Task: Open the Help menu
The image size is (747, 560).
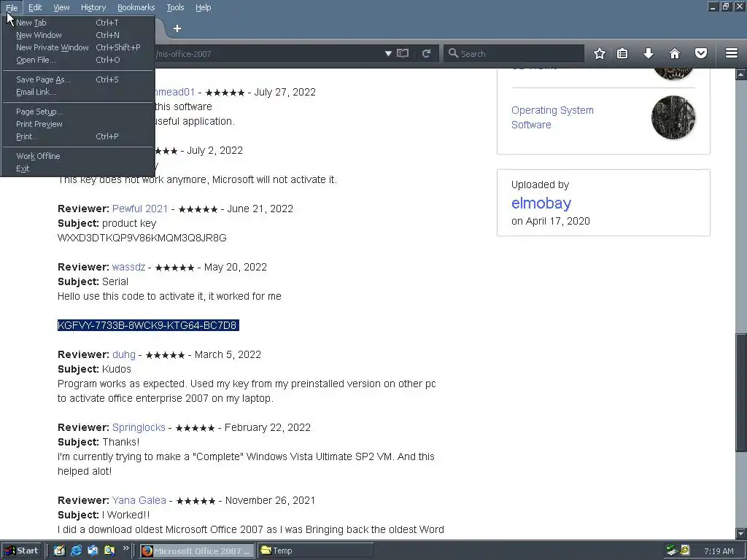Action: 203,7
